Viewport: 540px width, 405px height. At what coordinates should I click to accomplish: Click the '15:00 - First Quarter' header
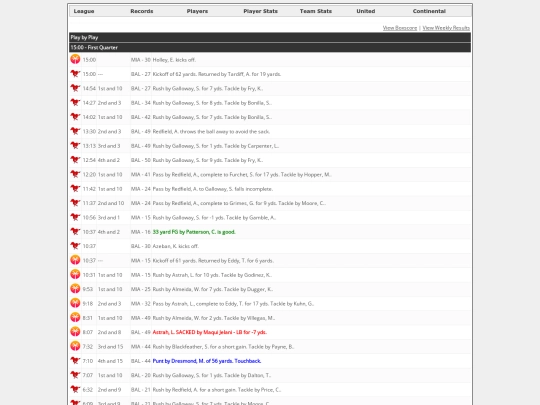coord(270,48)
